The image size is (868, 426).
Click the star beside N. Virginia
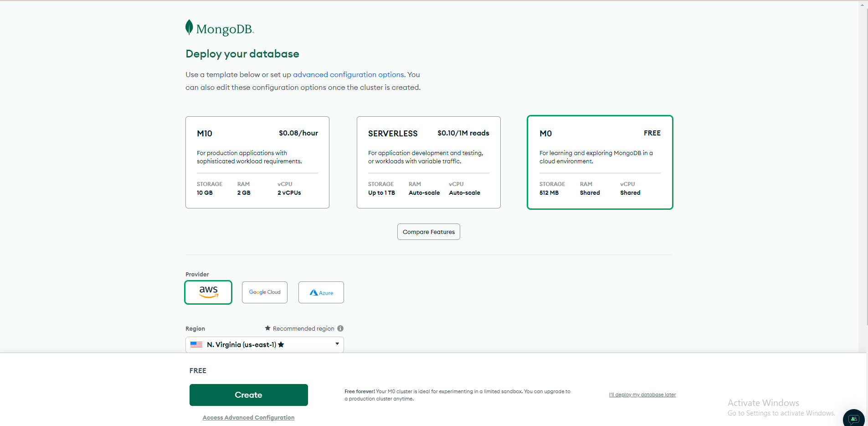282,344
